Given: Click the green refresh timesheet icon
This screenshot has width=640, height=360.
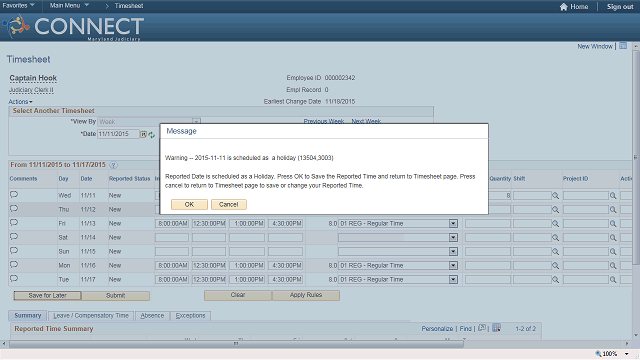Looking at the screenshot, I should coord(151,134).
